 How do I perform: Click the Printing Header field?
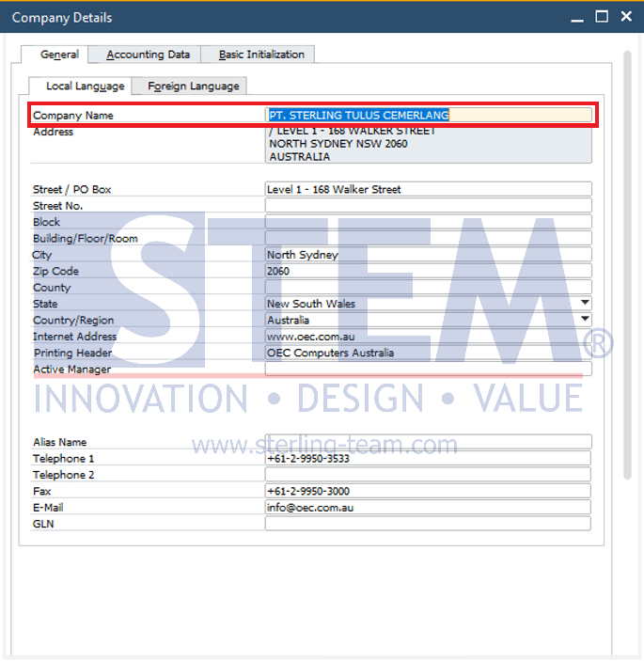point(428,353)
